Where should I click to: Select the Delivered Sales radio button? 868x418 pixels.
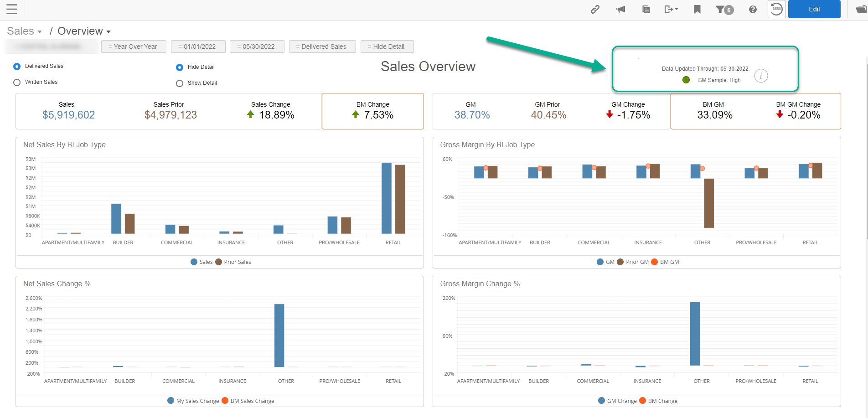[17, 67]
